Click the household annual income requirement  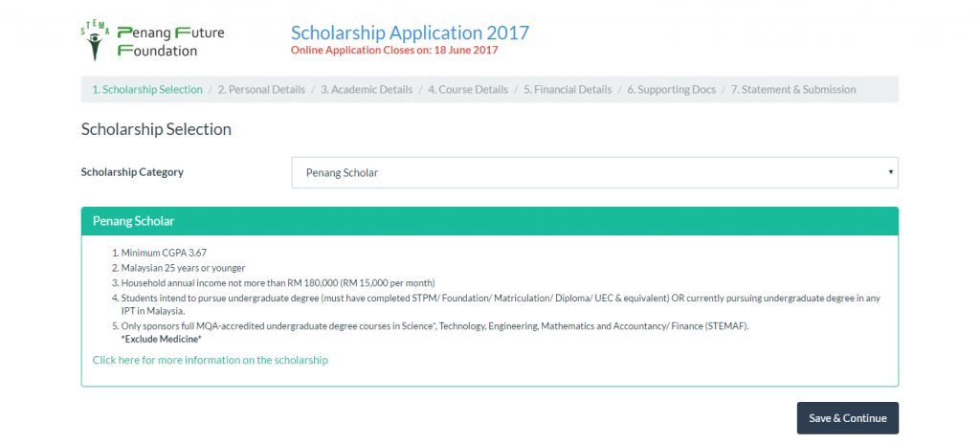point(278,282)
